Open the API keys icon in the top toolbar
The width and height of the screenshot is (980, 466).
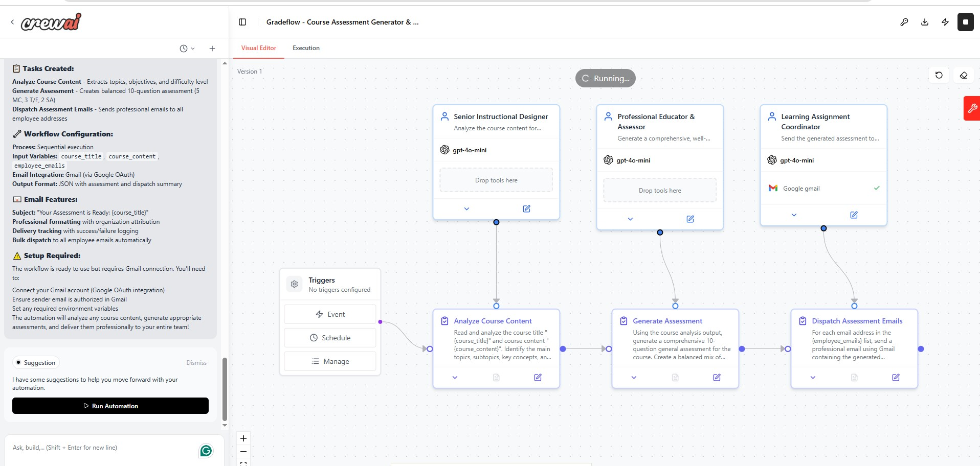pyautogui.click(x=904, y=22)
